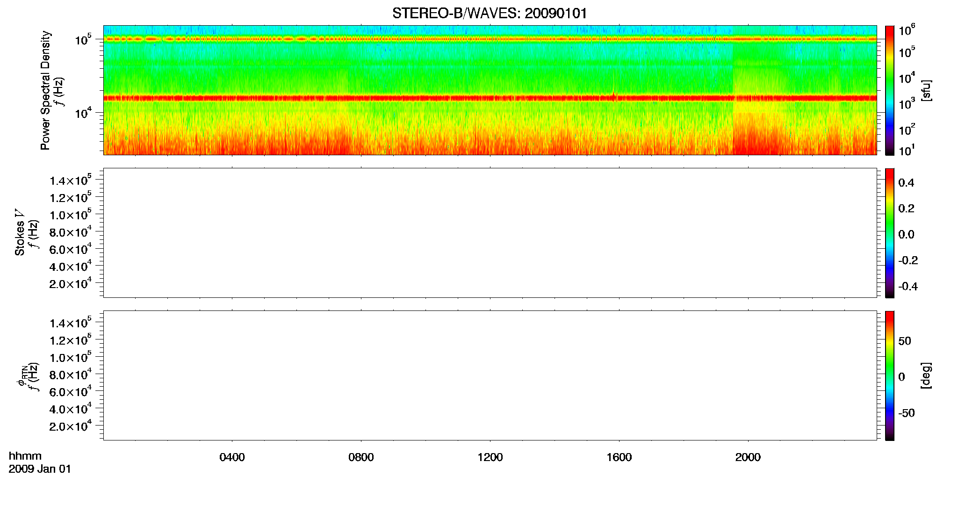The width and height of the screenshot is (980, 505).
Task: Click the dotted emission line at 10^5 Hz
Action: pyautogui.click(x=490, y=39)
